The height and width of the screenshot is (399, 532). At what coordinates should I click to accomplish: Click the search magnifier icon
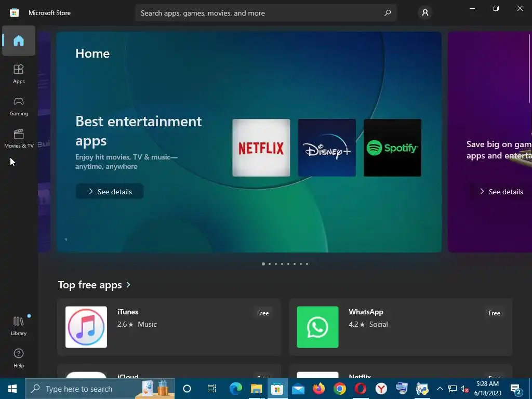[388, 13]
